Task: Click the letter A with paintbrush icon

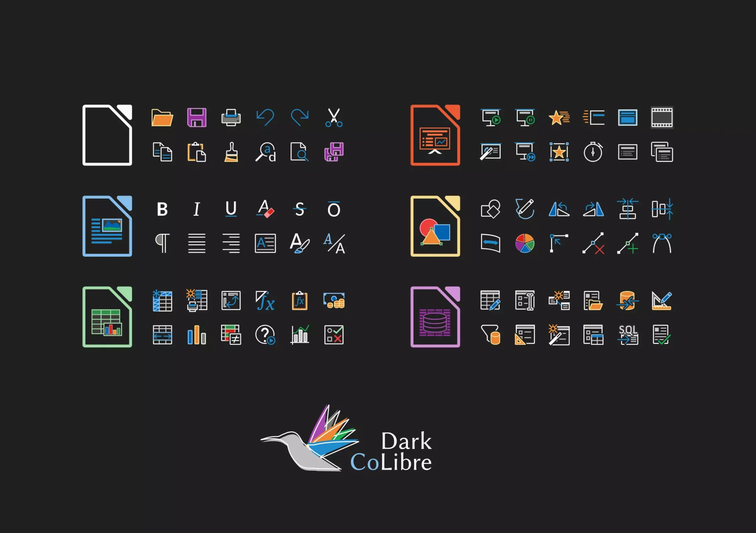Action: (300, 243)
